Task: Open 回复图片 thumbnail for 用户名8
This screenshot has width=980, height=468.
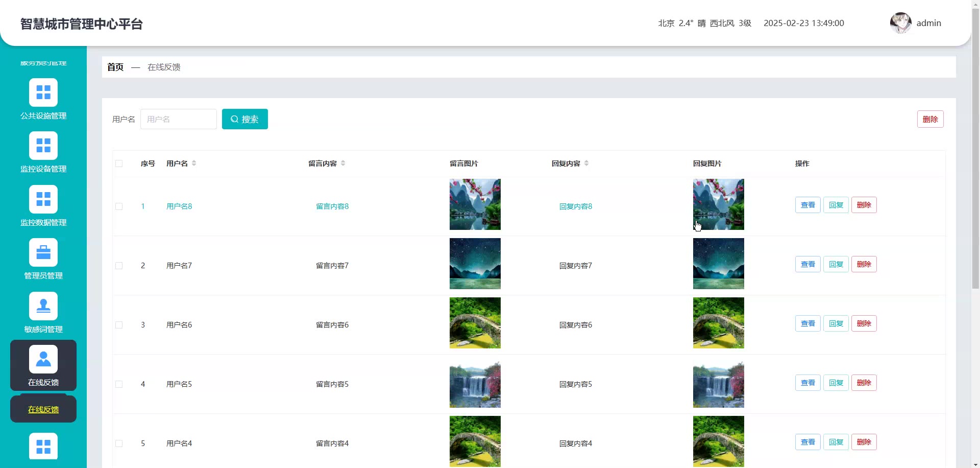Action: pos(719,204)
